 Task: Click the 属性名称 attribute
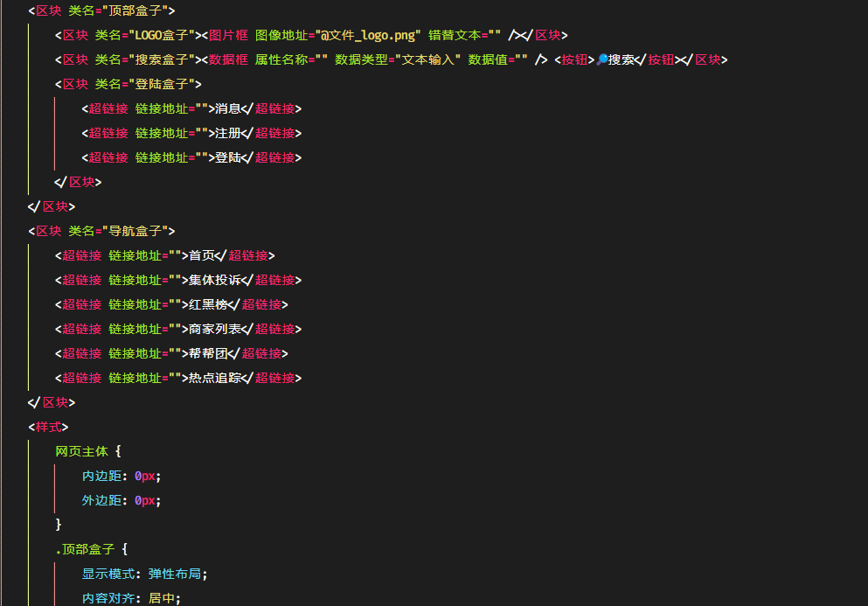click(281, 59)
